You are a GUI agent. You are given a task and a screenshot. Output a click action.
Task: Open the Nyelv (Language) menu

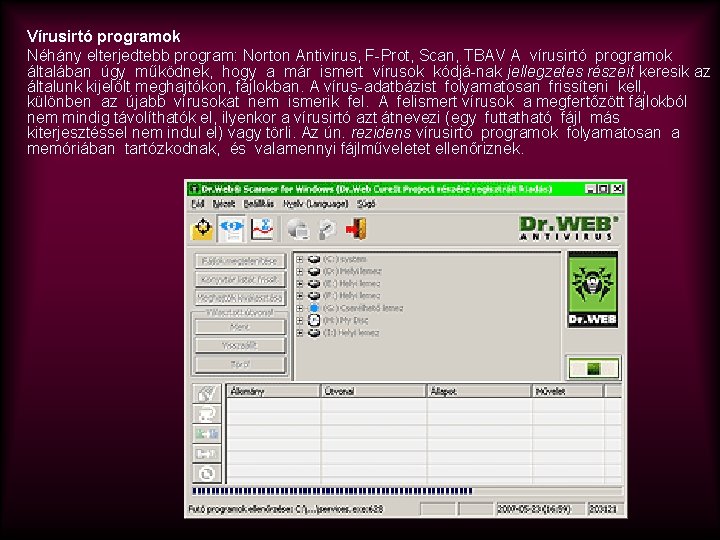pyautogui.click(x=315, y=203)
